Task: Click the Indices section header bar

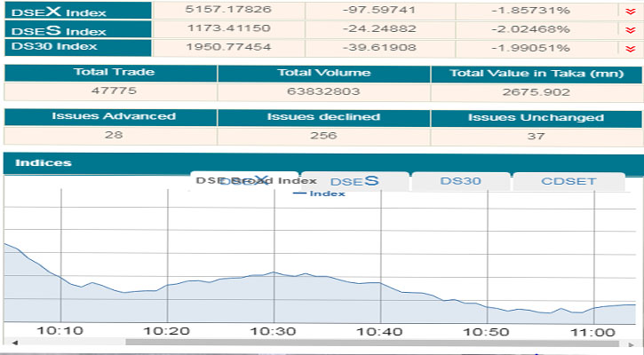Action: 322,163
